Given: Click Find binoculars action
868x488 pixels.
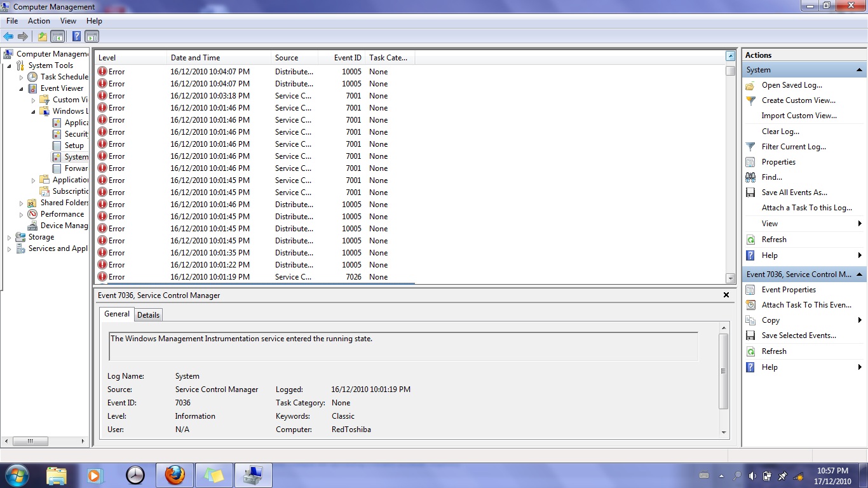Looking at the screenshot, I should pyautogui.click(x=750, y=177).
